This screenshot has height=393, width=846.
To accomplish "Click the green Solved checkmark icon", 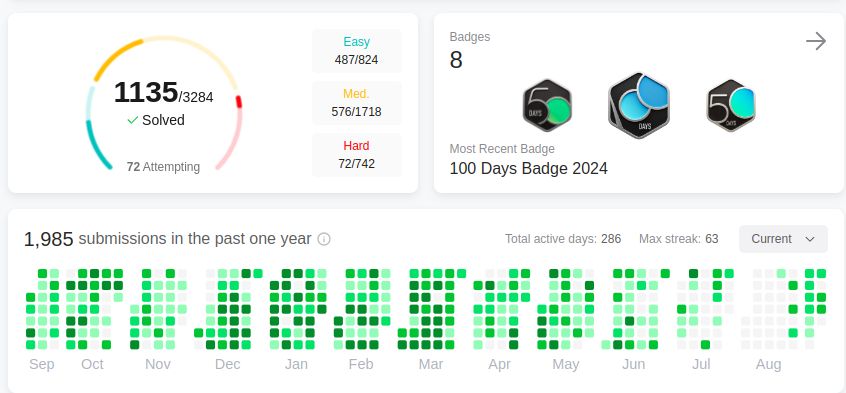I will 133,120.
